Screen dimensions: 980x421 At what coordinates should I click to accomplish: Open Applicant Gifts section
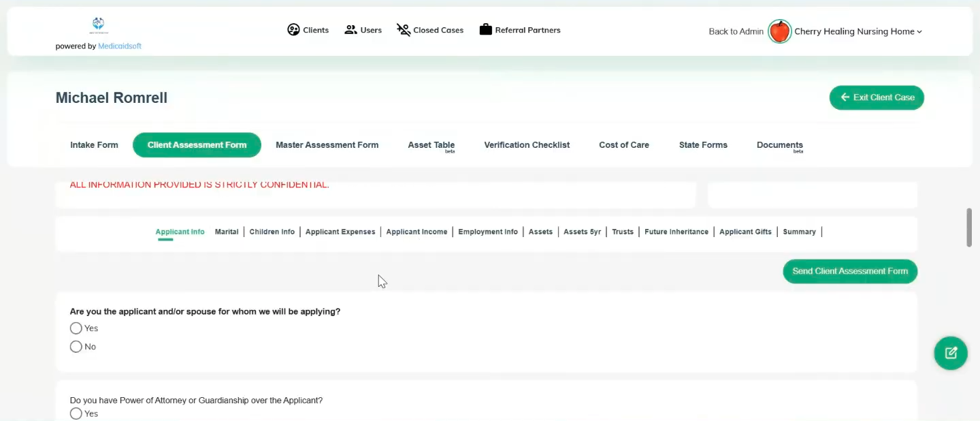[745, 232]
